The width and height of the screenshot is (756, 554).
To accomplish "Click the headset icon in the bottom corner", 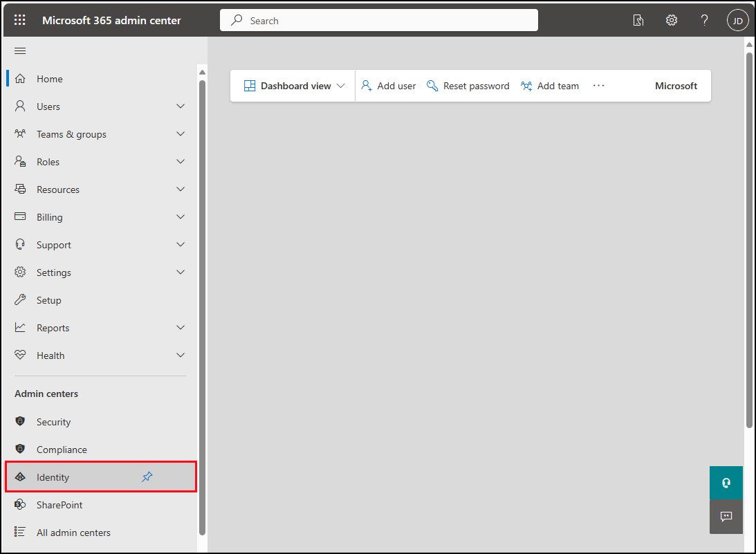I will click(x=726, y=482).
